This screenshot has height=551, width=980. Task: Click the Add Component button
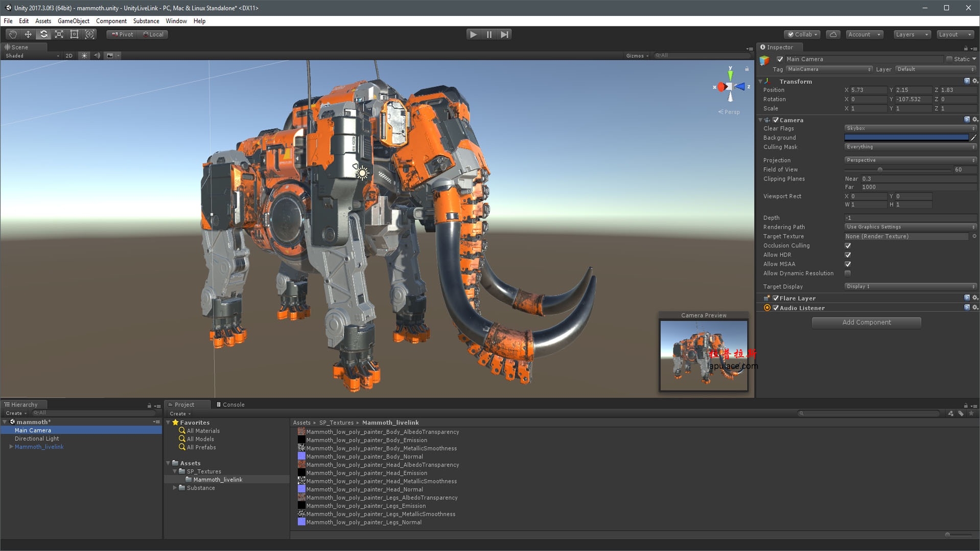point(866,323)
